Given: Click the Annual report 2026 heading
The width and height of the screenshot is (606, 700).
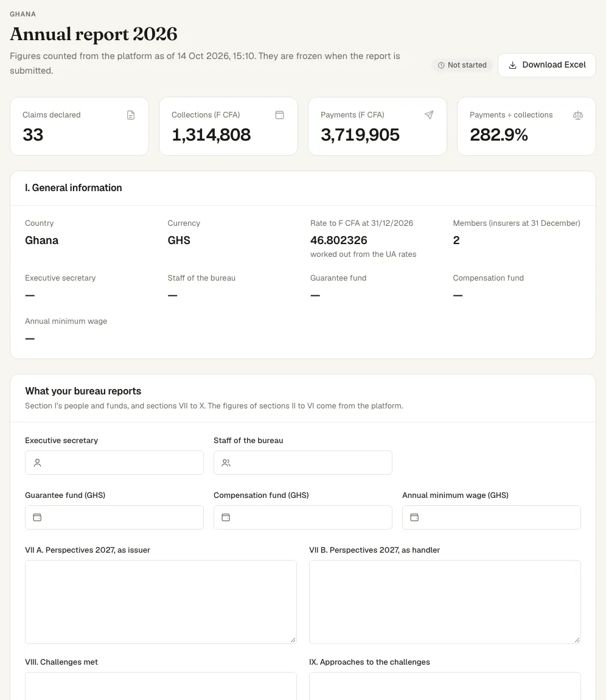Looking at the screenshot, I should tap(94, 34).
